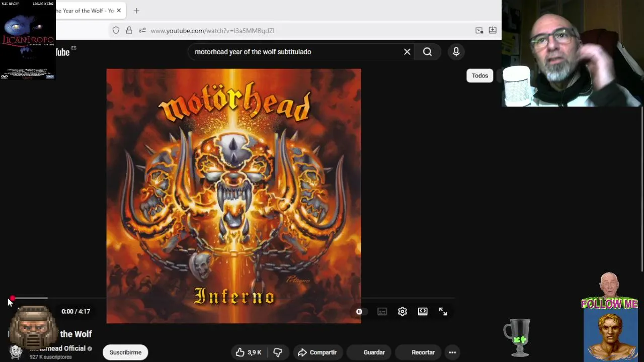
Task: Select the Todos filter chip
Action: [480, 75]
